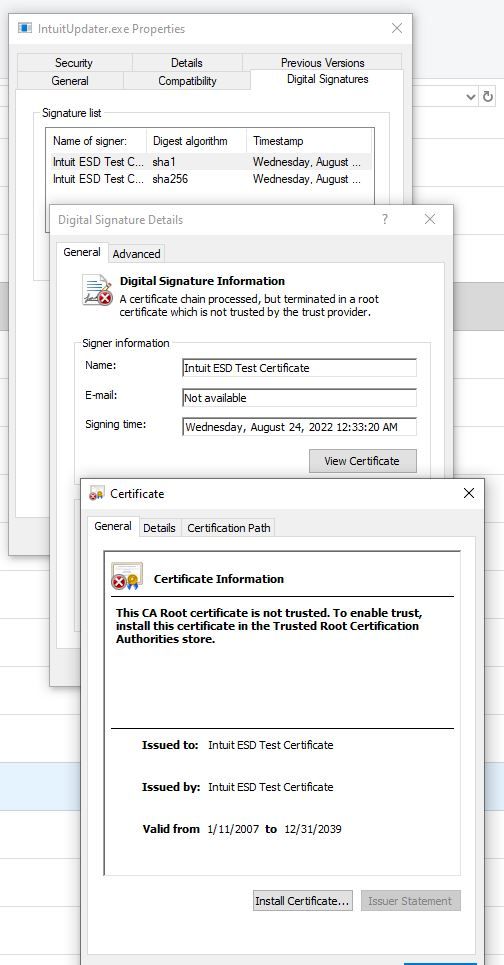
Task: Switch to the Details tab in Properties
Action: (x=186, y=63)
